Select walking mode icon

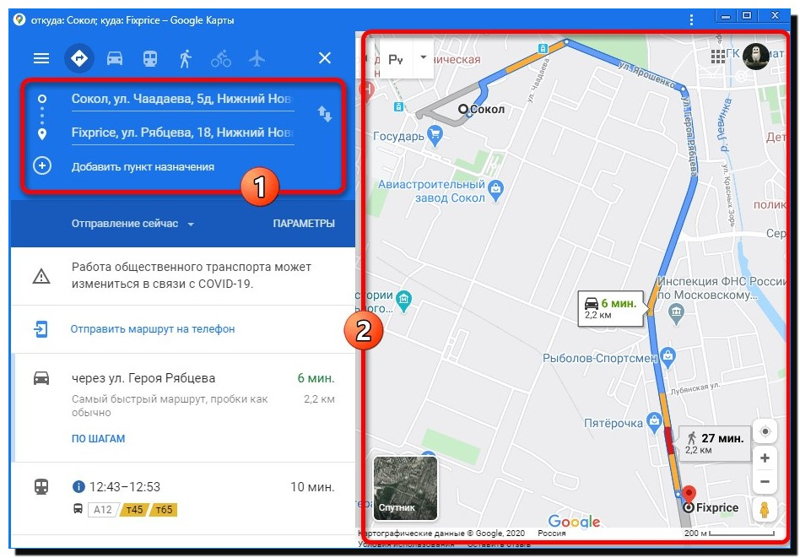185,58
